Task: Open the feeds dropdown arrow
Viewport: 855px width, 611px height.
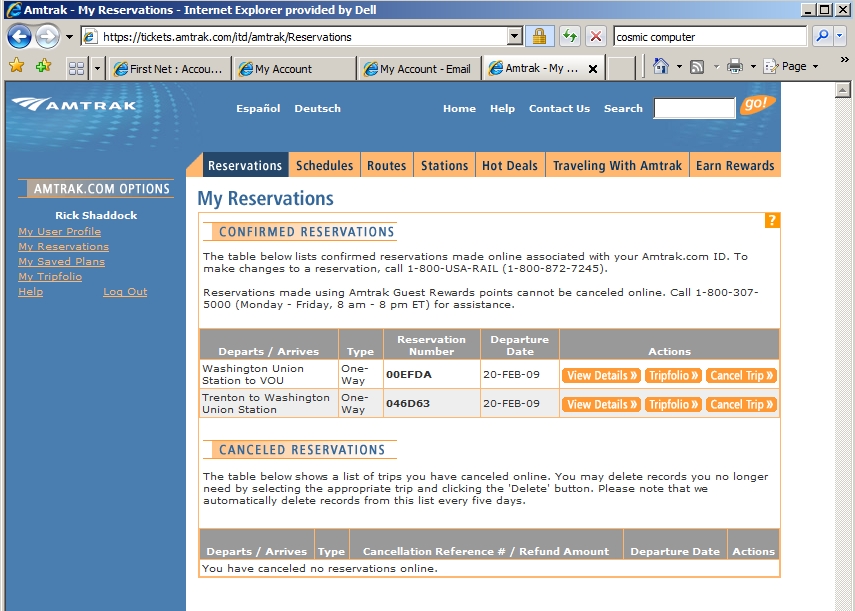Action: point(716,66)
